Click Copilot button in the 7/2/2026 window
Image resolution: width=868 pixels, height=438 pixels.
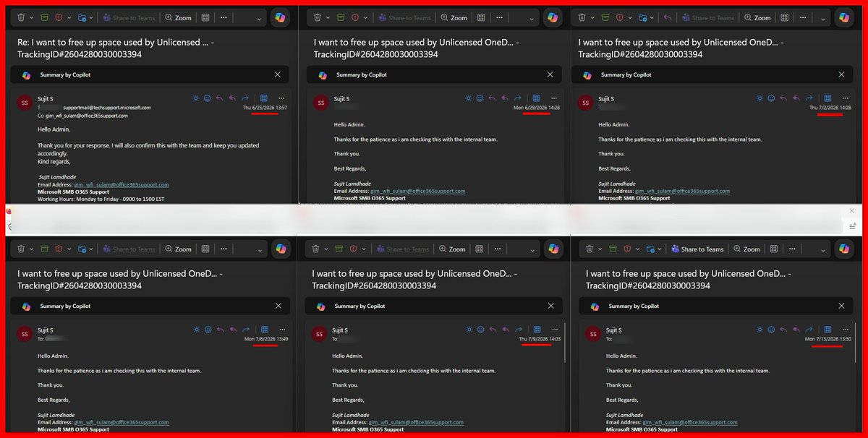(843, 17)
